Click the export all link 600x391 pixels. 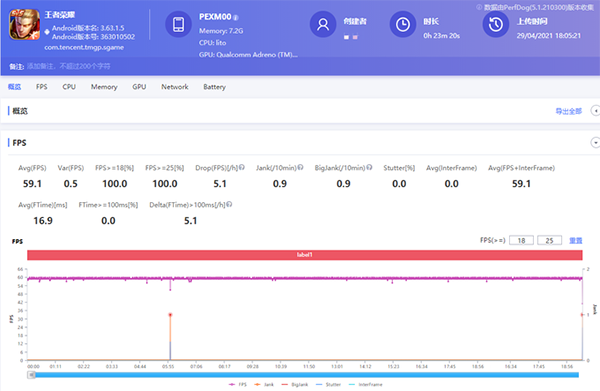[x=569, y=111]
